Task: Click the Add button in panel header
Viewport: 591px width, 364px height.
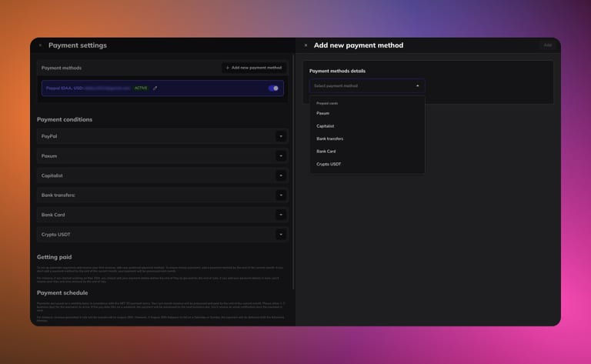Action: [547, 45]
